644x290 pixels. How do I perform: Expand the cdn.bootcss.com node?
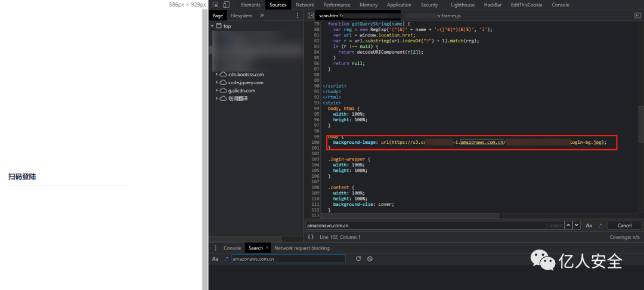coord(217,75)
